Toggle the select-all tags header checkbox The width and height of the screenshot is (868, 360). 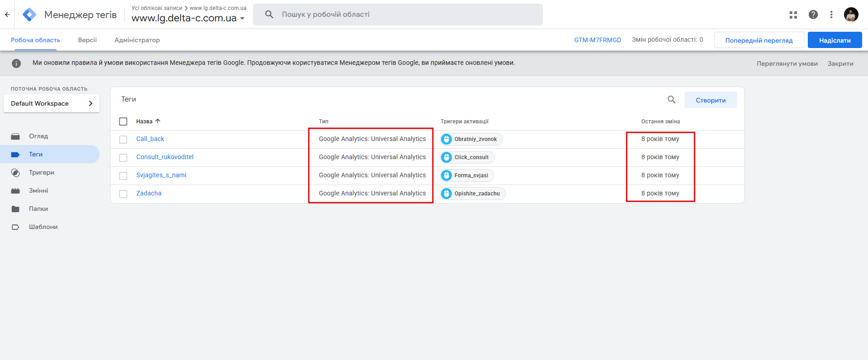coord(123,122)
